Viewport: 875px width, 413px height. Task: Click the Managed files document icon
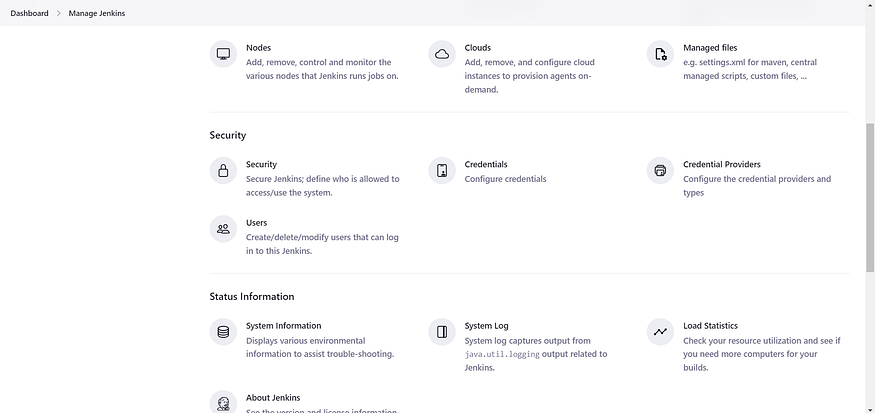[660, 53]
